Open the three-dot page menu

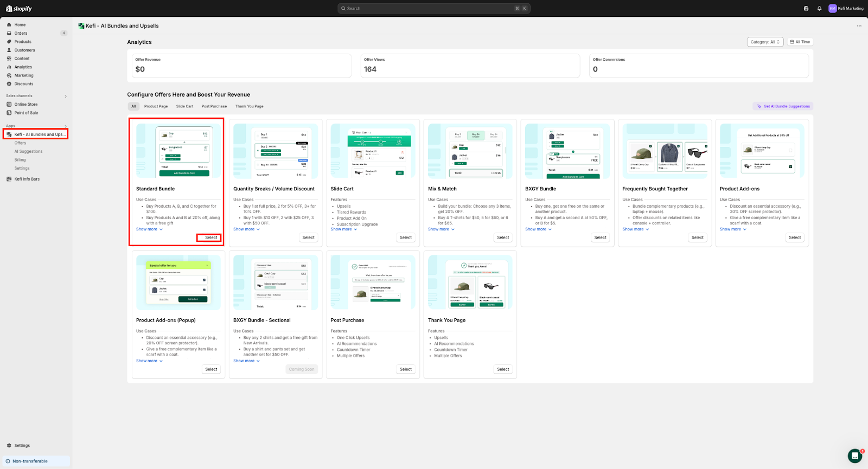[x=859, y=26]
